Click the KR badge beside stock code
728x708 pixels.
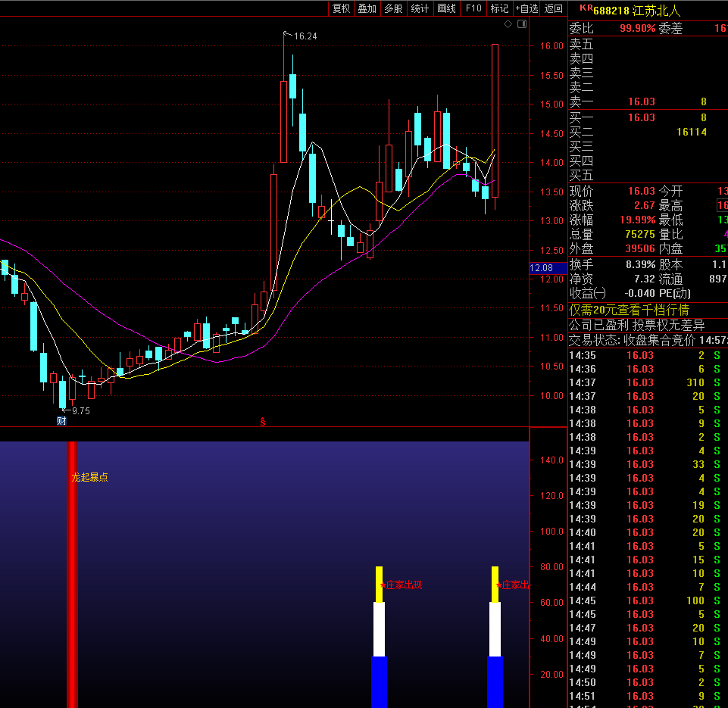pyautogui.click(x=585, y=8)
